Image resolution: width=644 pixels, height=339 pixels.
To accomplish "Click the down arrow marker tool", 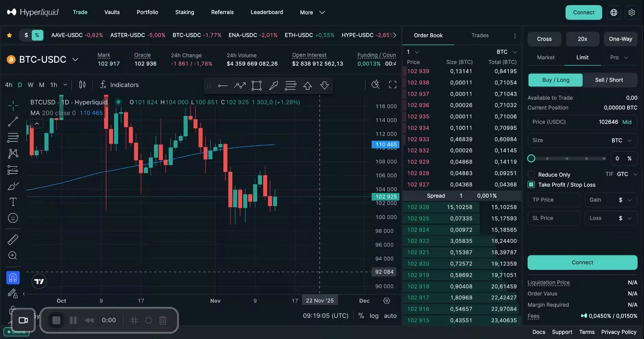I will (x=324, y=86).
